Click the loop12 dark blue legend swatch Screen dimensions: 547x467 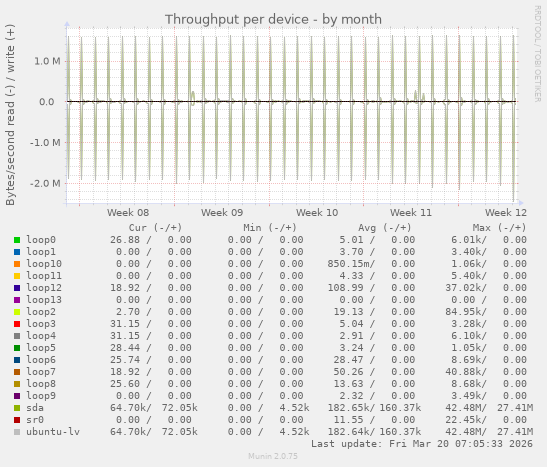click(17, 288)
